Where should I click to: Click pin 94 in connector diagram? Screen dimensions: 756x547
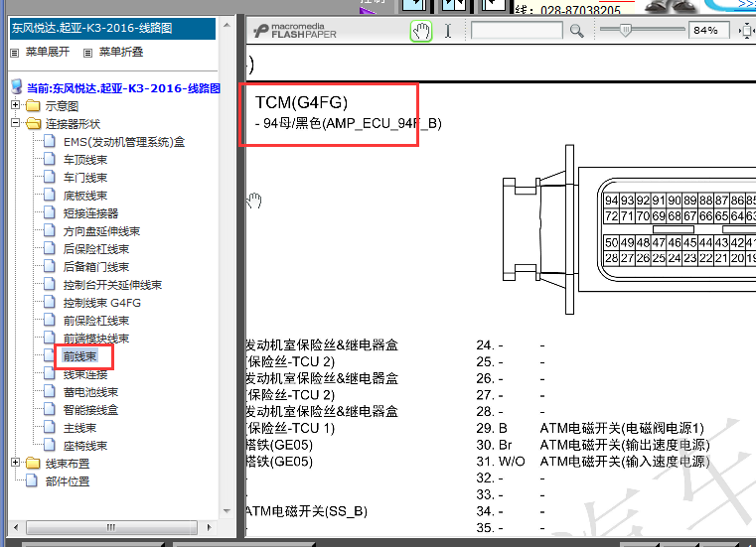click(x=612, y=200)
